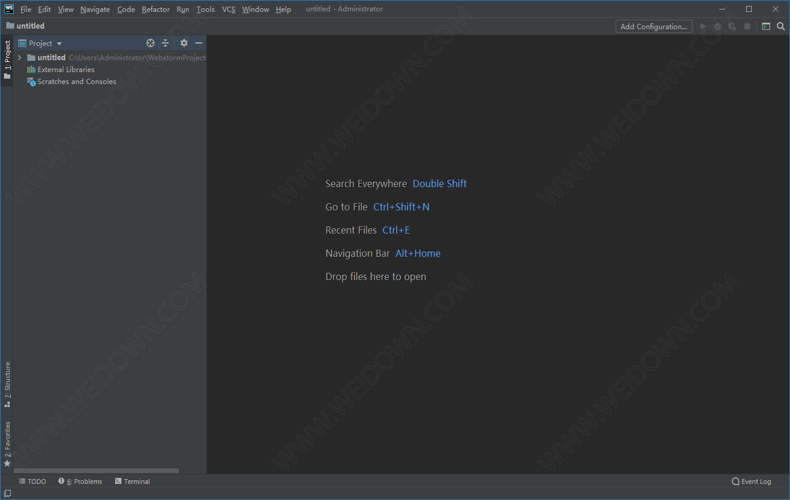Open the Code menu
The height and width of the screenshot is (500, 790).
pyautogui.click(x=126, y=9)
